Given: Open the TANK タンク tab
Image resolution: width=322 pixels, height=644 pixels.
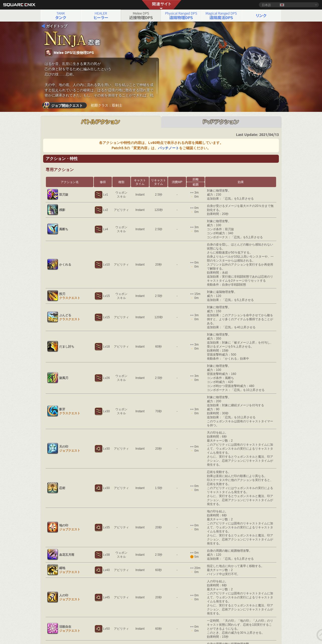Looking at the screenshot, I should point(61,16).
